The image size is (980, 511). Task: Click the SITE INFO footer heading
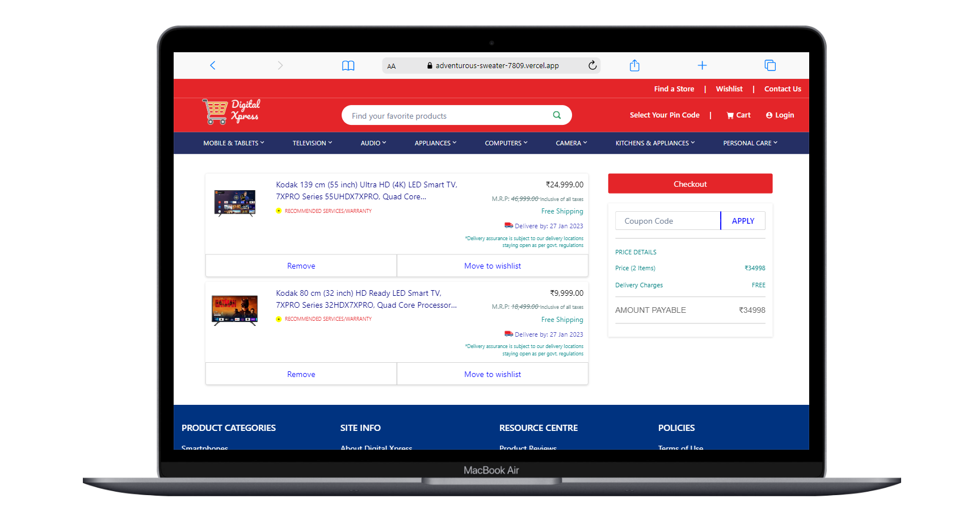tap(360, 428)
